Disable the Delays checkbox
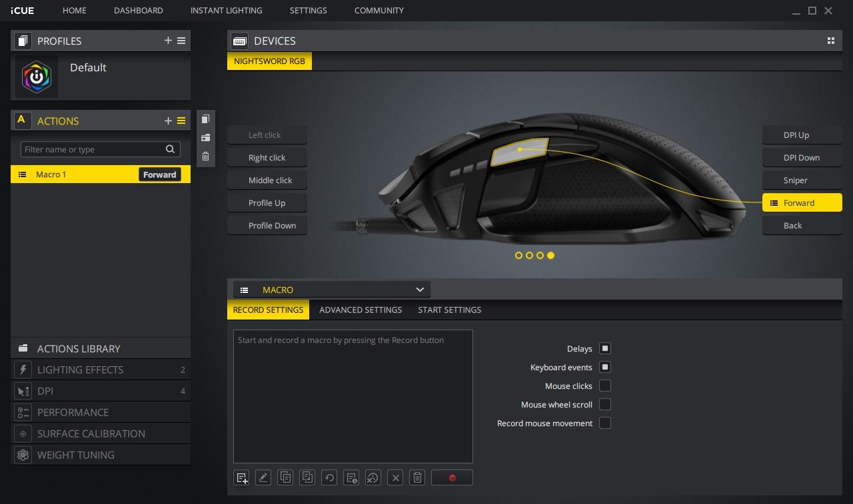Image resolution: width=853 pixels, height=504 pixels. point(605,348)
